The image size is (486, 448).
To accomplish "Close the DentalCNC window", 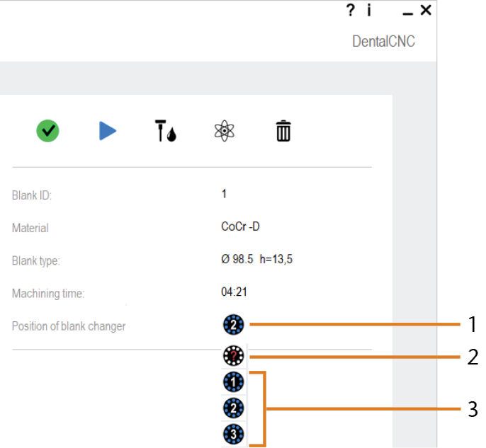I will [426, 10].
